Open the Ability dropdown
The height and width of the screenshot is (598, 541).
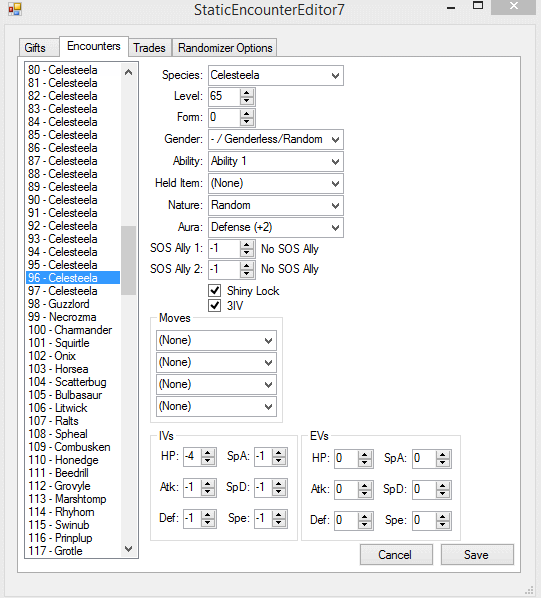tap(276, 162)
